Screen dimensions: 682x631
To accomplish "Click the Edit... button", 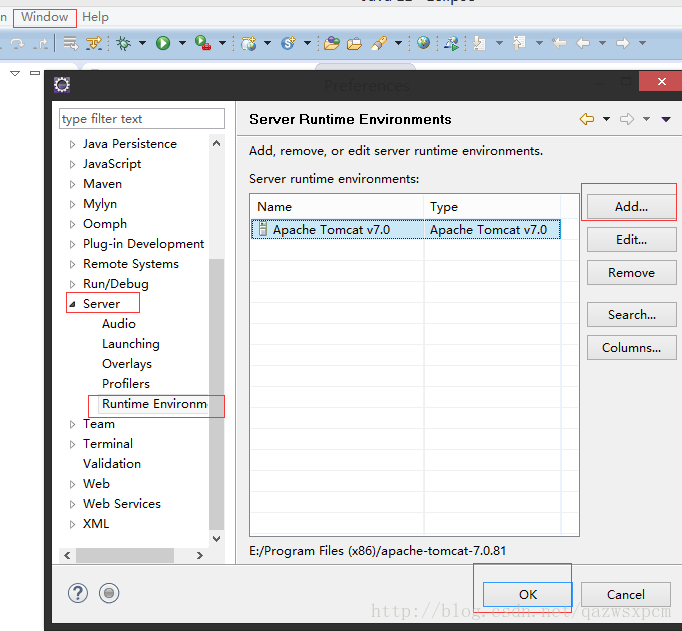I will [x=632, y=240].
